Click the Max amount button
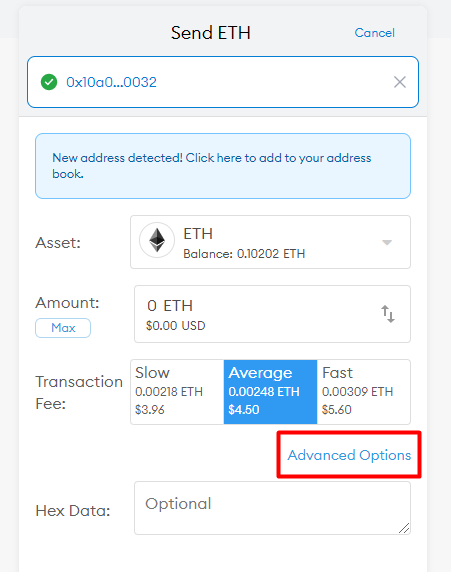The width and height of the screenshot is (451, 572). pyautogui.click(x=63, y=328)
